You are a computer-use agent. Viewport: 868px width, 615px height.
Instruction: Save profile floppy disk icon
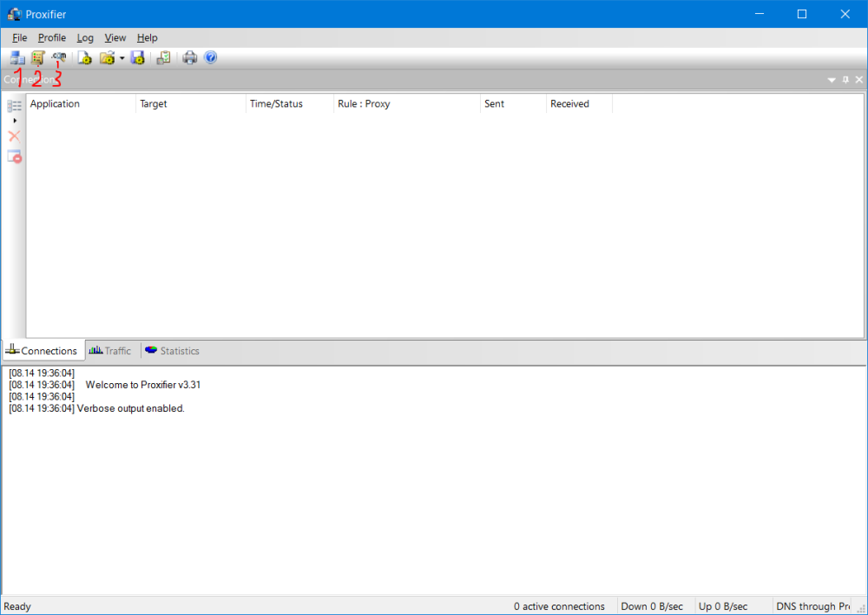click(137, 57)
